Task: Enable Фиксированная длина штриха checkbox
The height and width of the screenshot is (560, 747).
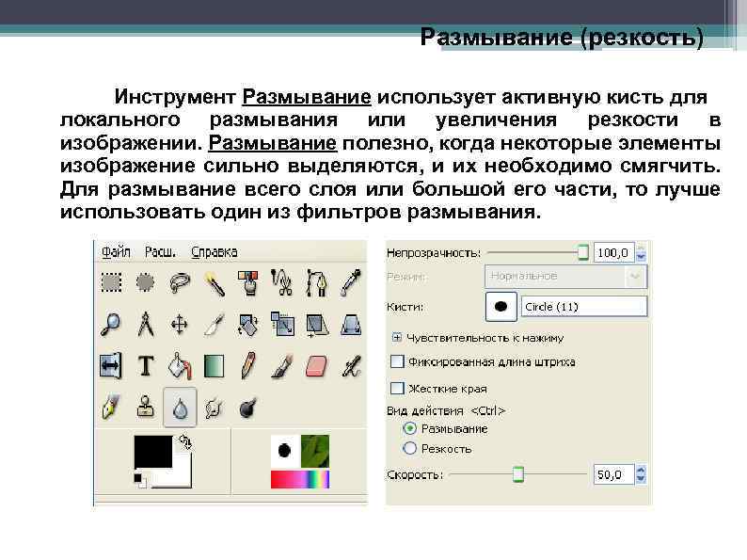Action: pos(397,361)
